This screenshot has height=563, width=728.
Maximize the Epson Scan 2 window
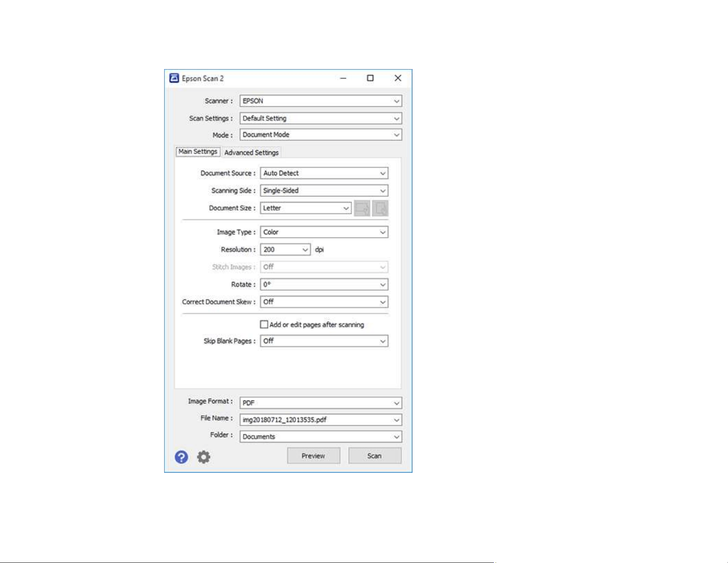click(x=370, y=78)
